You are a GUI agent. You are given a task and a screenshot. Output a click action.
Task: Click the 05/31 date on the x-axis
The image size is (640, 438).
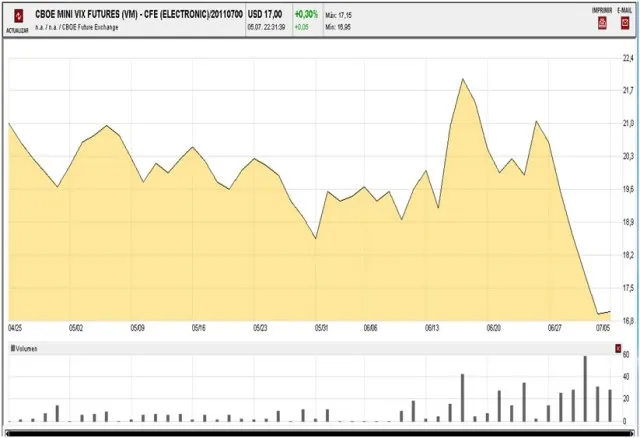click(322, 327)
